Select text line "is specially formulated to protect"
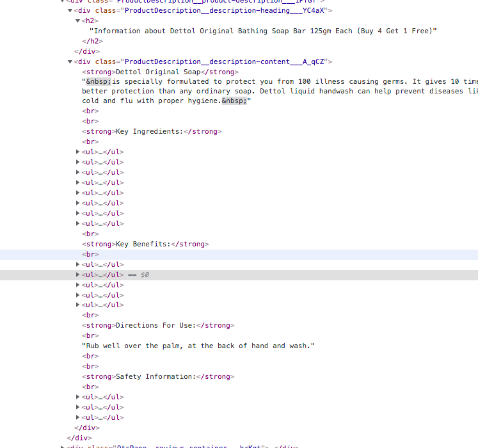This screenshot has width=478, height=448. tap(280, 82)
